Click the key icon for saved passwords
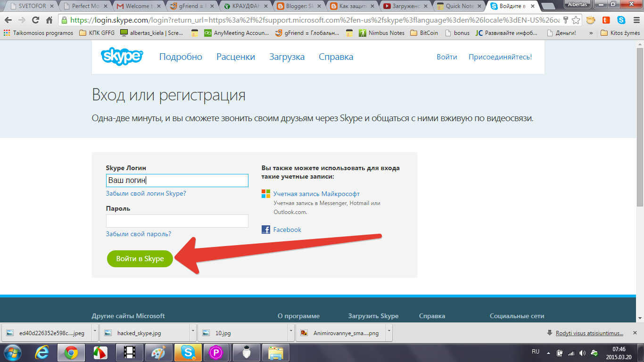This screenshot has height=362, width=644. pos(566,20)
